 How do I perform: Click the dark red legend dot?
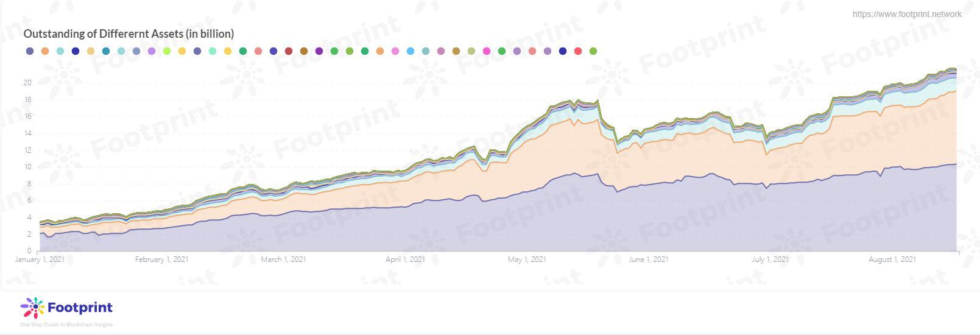(x=289, y=51)
